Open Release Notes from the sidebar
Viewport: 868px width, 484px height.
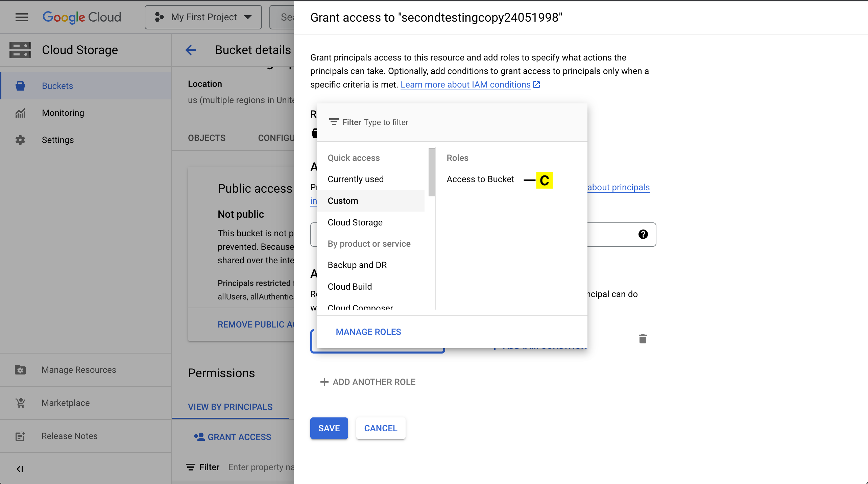coord(69,436)
